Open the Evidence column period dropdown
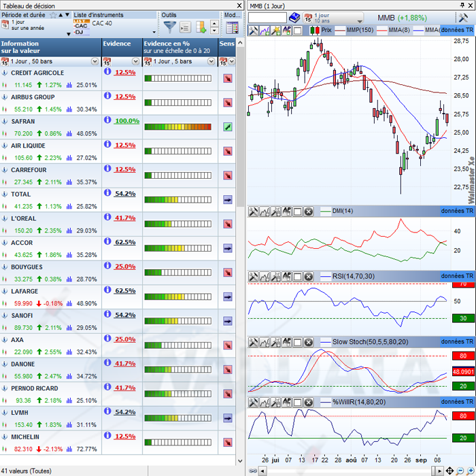Image resolution: width=476 pixels, height=476 pixels. tap(136, 62)
